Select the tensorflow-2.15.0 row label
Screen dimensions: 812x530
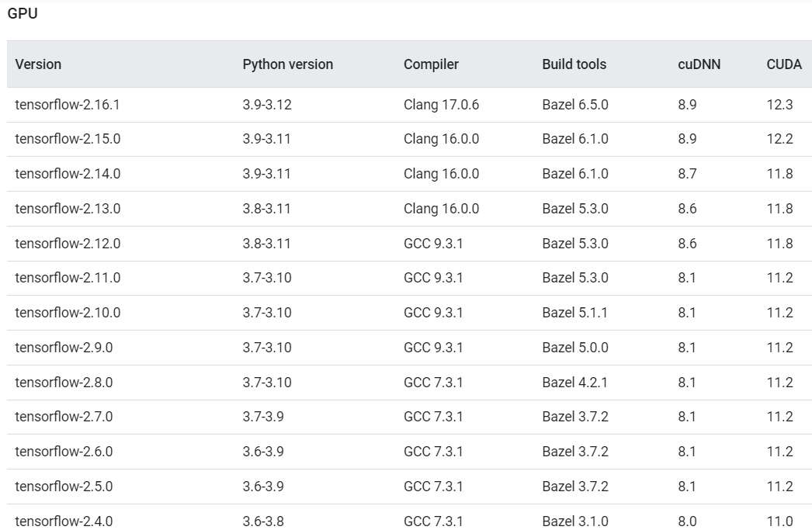pos(68,139)
